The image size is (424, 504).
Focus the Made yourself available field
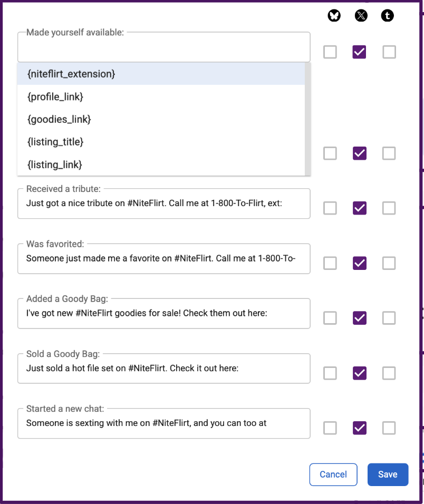tap(164, 47)
